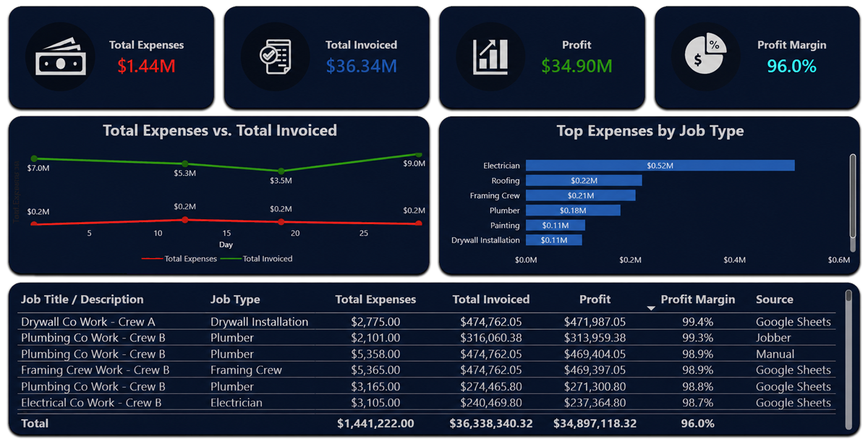Click the $3,165.00 expenses cell
The image size is (868, 439).
pos(375,387)
